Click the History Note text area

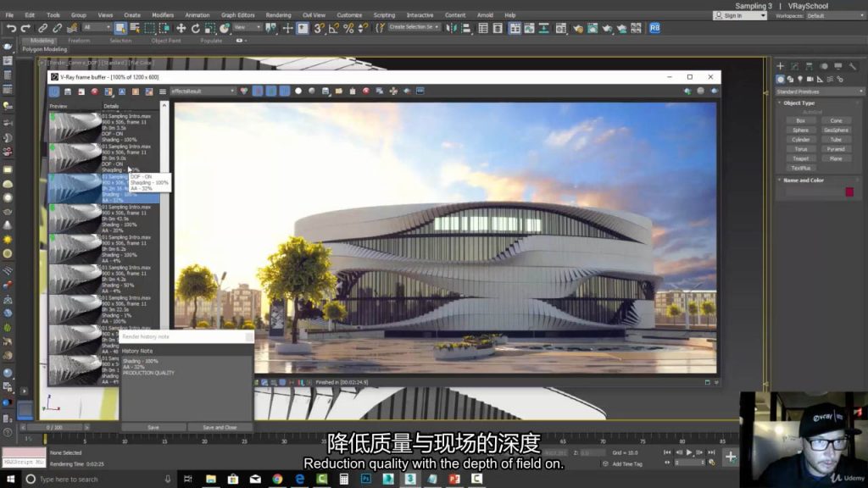point(186,388)
